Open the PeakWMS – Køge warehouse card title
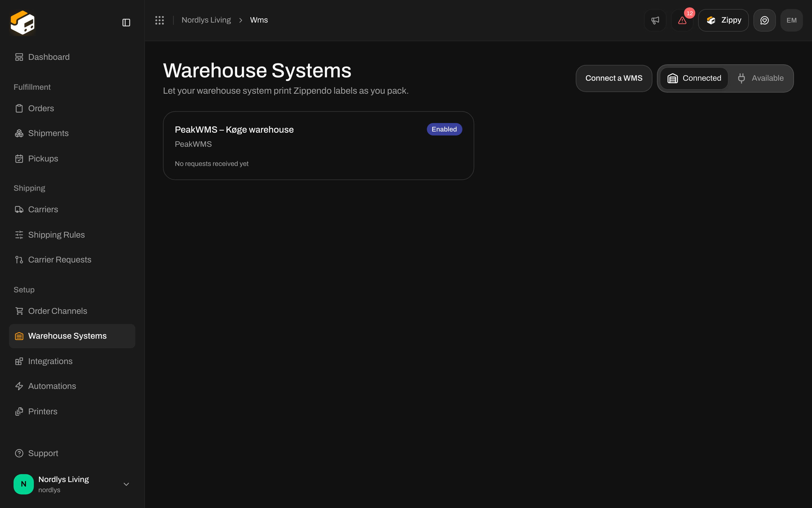This screenshot has height=508, width=812. click(234, 130)
